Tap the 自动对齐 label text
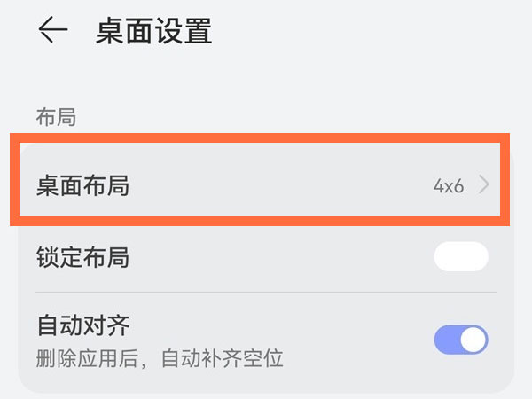Image resolution: width=532 pixels, height=399 pixels. 83,325
